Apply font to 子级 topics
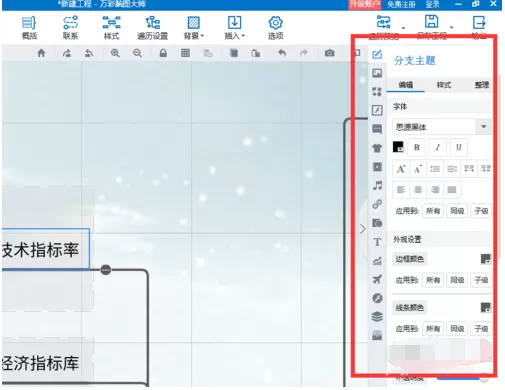The image size is (505, 390). (481, 211)
